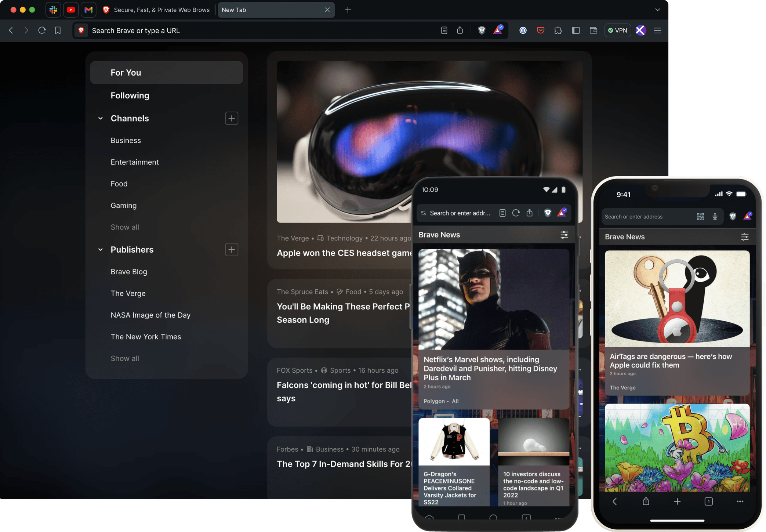Open the profile avatar icon

pos(640,30)
